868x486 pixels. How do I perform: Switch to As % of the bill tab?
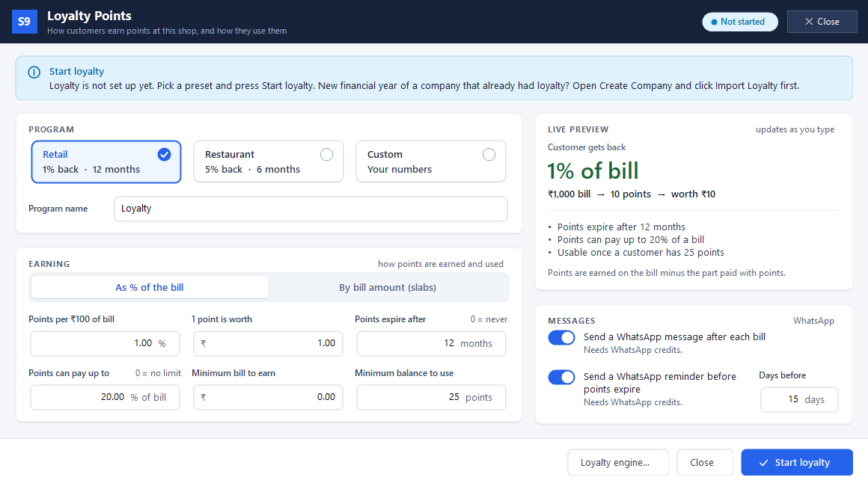150,288
